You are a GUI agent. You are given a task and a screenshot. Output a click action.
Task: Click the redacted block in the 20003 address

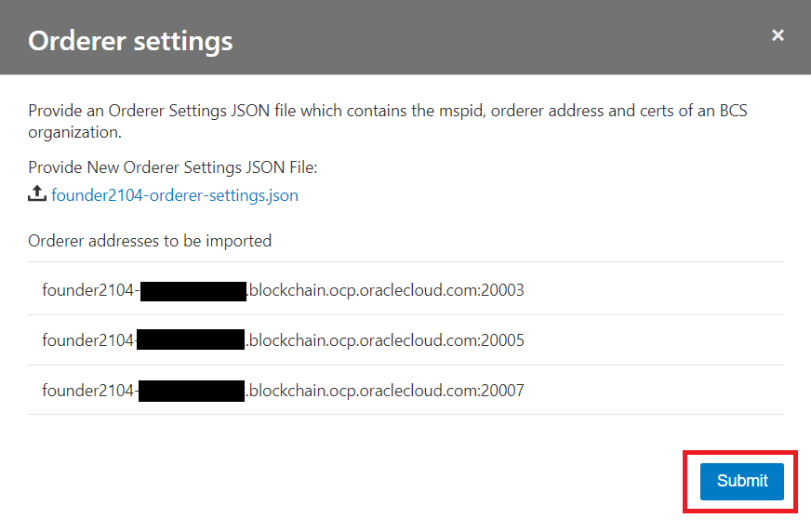tap(193, 290)
